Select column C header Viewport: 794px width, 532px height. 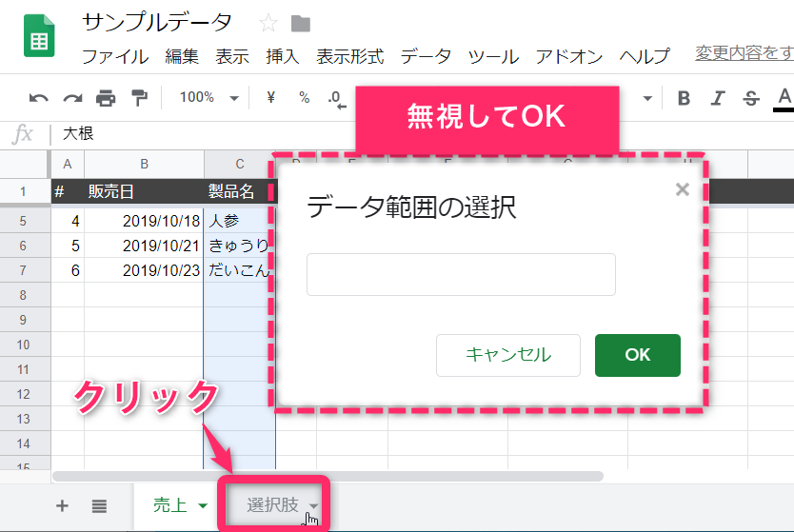point(240,164)
